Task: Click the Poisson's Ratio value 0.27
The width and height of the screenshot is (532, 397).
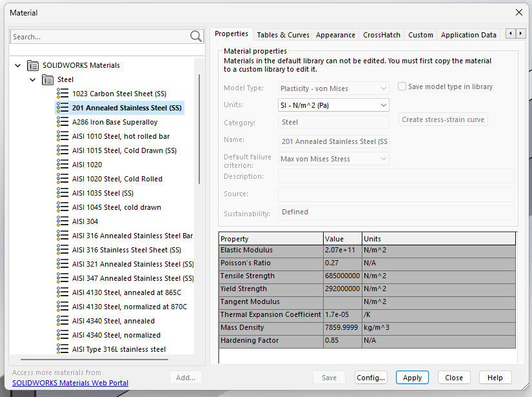Action: point(342,263)
